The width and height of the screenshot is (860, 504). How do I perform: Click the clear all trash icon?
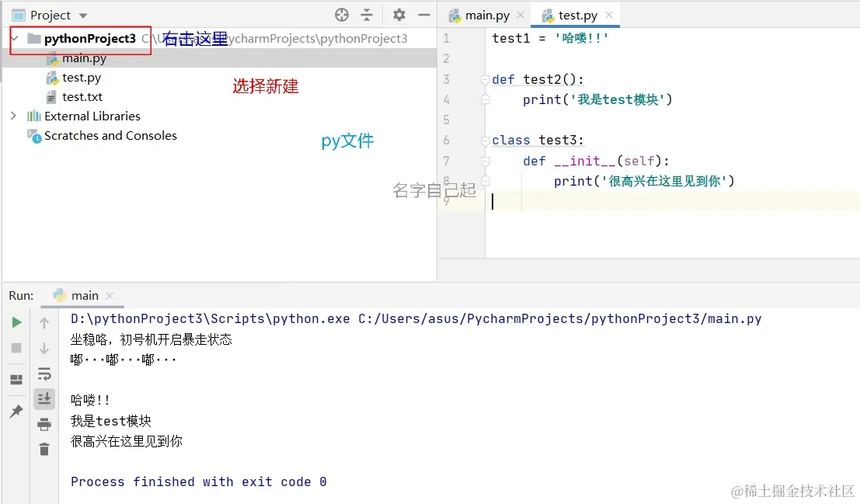coord(44,449)
